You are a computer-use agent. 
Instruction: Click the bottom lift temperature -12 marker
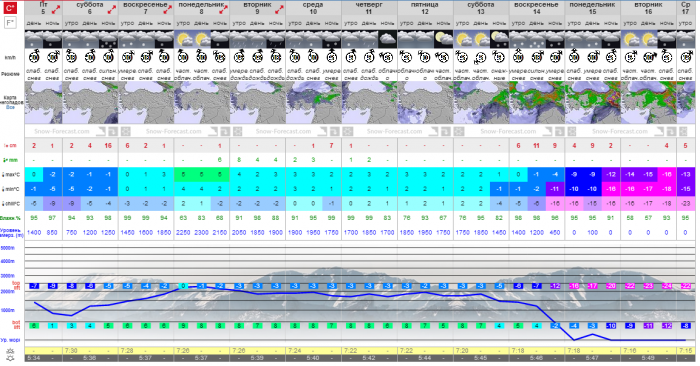[667, 326]
